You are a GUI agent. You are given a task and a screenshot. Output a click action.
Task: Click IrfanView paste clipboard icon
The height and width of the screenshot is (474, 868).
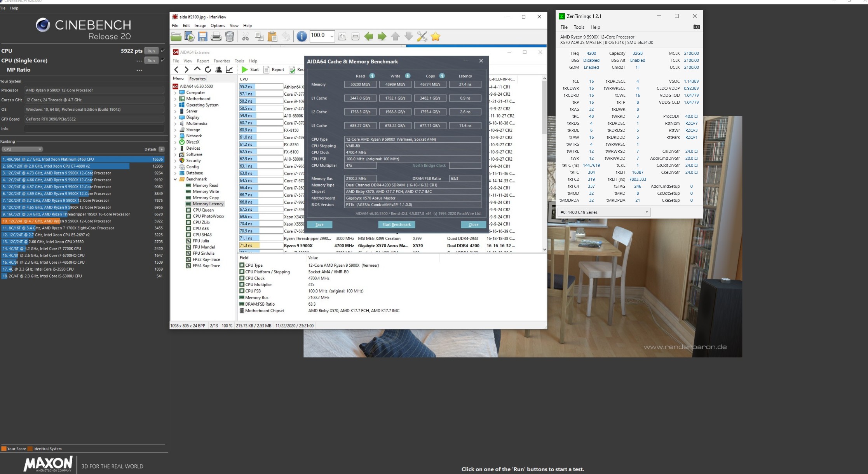point(272,37)
